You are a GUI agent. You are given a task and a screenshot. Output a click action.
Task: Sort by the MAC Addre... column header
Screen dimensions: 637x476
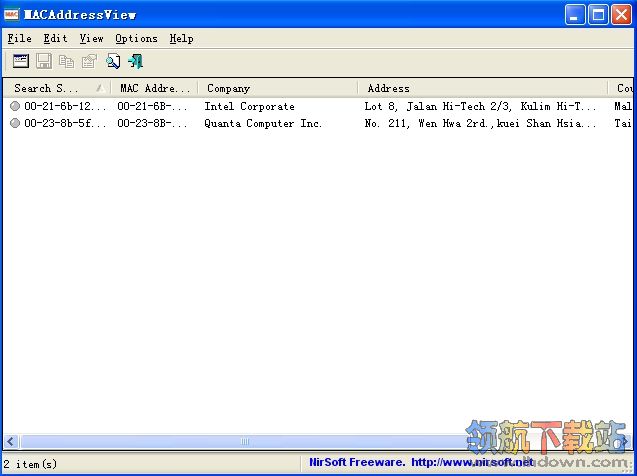tap(154, 88)
